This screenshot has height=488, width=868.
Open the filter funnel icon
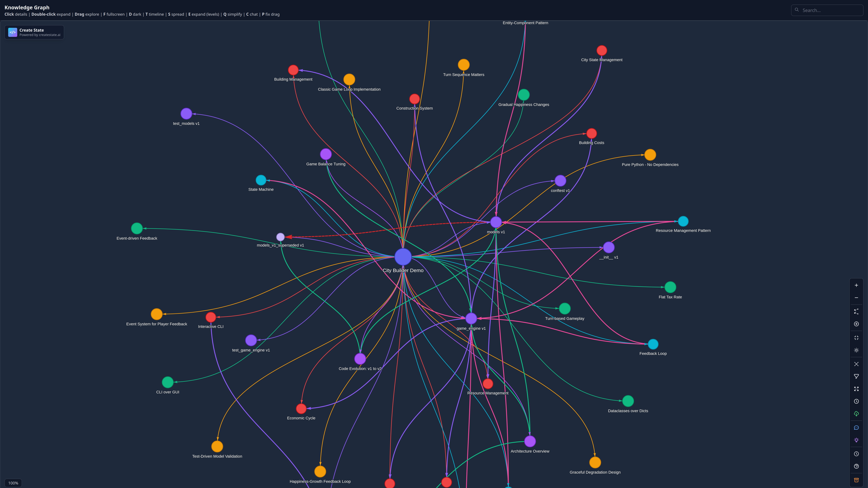coord(856,376)
